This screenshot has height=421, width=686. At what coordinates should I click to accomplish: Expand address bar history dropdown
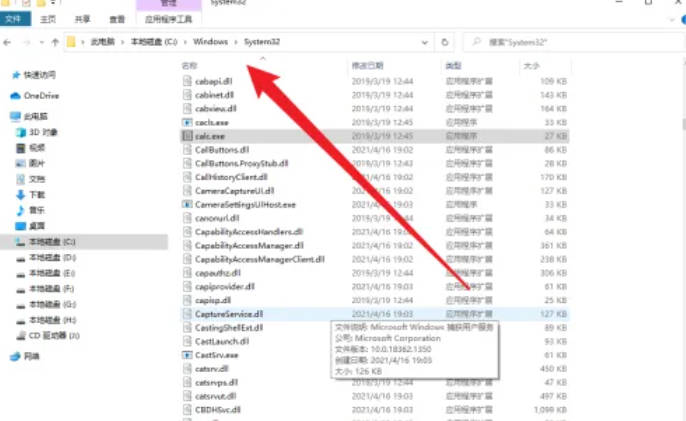[x=424, y=42]
